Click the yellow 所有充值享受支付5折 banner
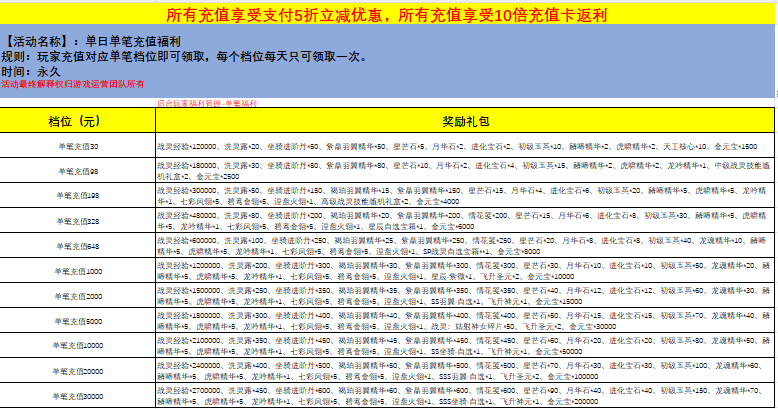Image resolution: width=778 pixels, height=409 pixels. coord(388,15)
